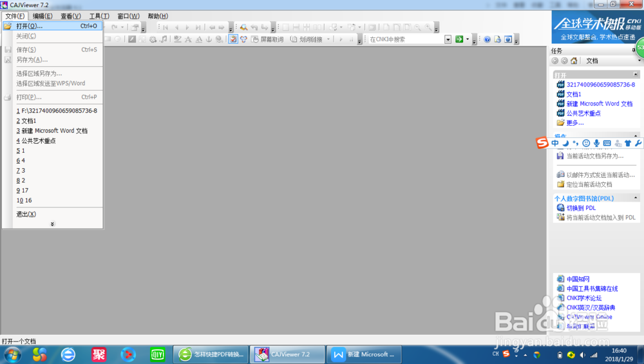Open the 帮助(H) menu
The image size is (644, 364).
(158, 16)
